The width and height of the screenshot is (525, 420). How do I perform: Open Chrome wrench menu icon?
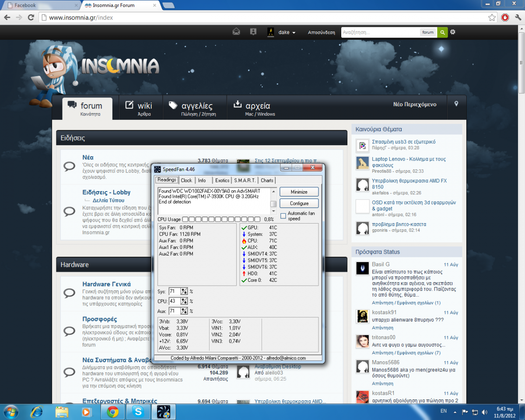pos(517,17)
